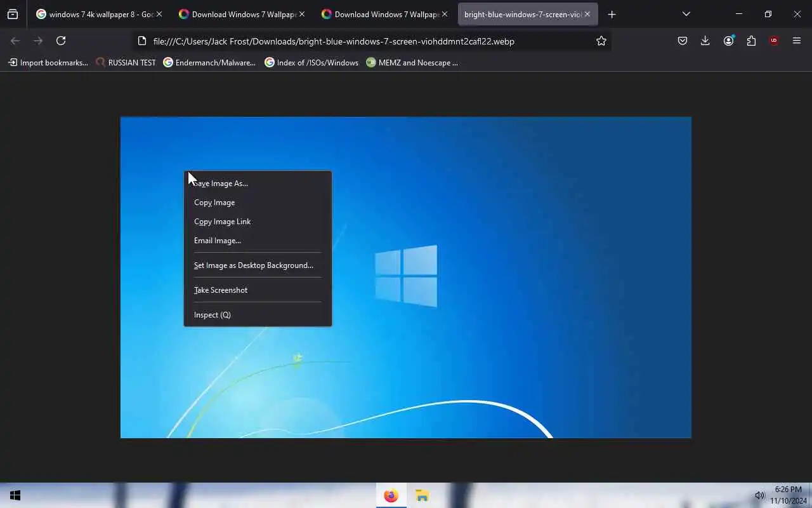This screenshot has width=812, height=508.
Task: Choose Inspect (Q) from context menu
Action: click(258, 315)
